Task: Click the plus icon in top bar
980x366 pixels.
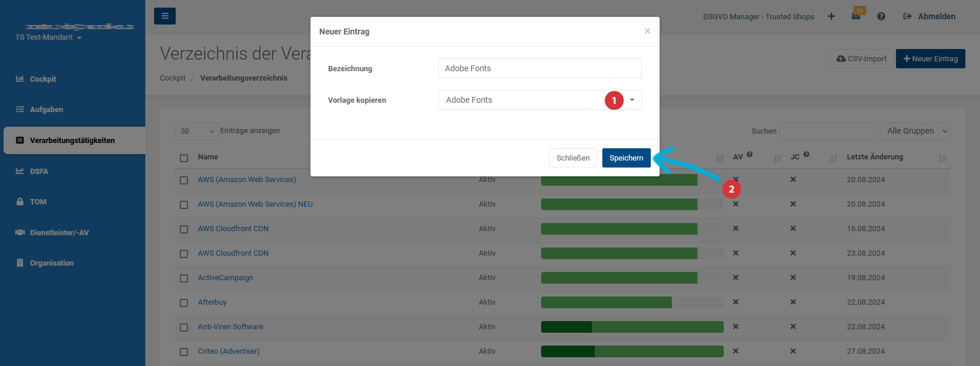Action: coord(831,16)
